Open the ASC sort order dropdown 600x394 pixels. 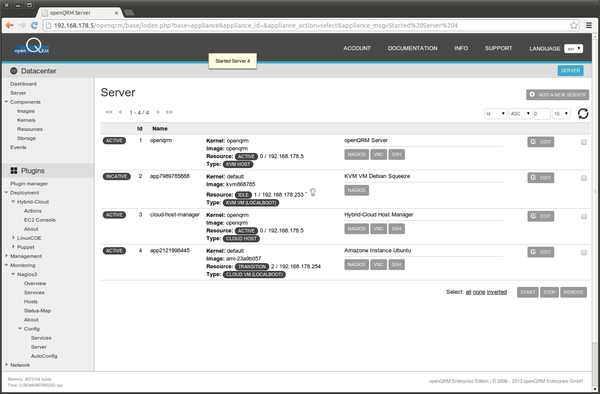(x=520, y=114)
